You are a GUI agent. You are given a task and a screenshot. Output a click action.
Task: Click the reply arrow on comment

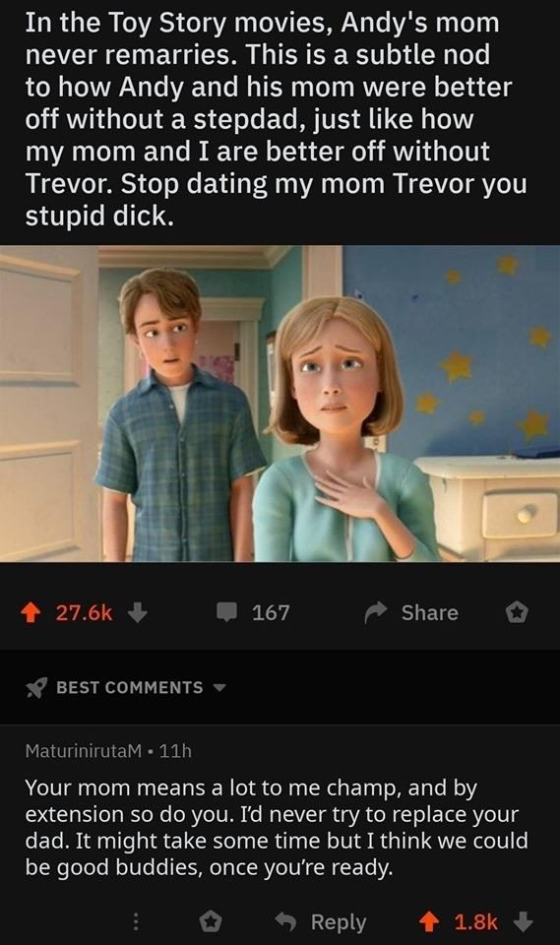(285, 921)
